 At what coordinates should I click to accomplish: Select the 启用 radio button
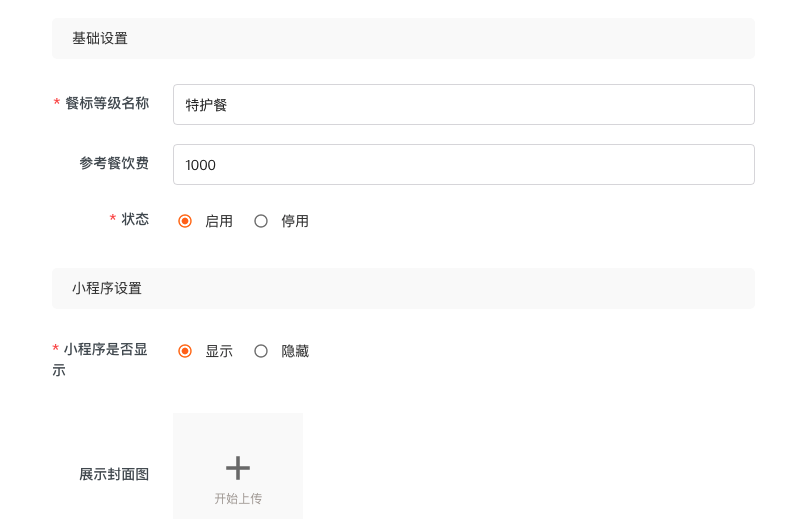click(185, 221)
